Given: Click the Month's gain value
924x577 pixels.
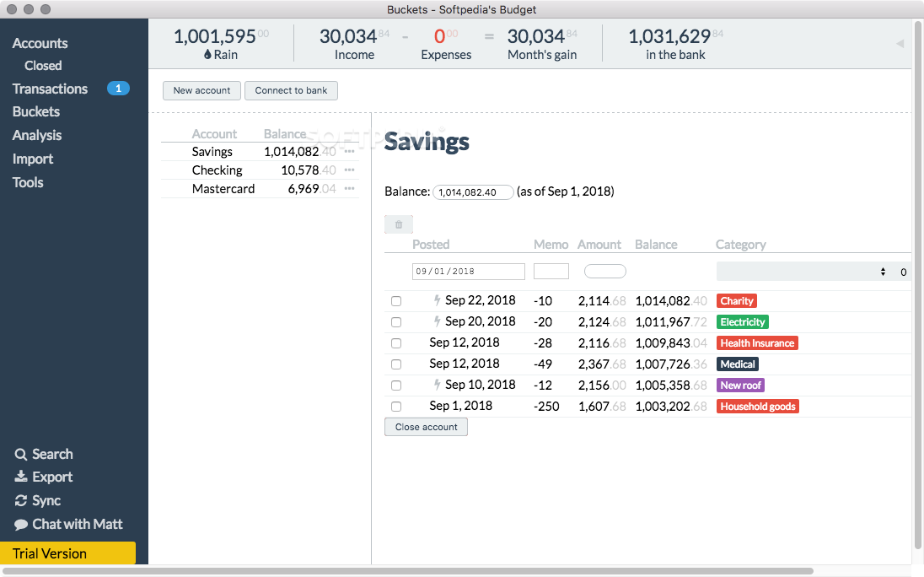Looking at the screenshot, I should (x=542, y=36).
